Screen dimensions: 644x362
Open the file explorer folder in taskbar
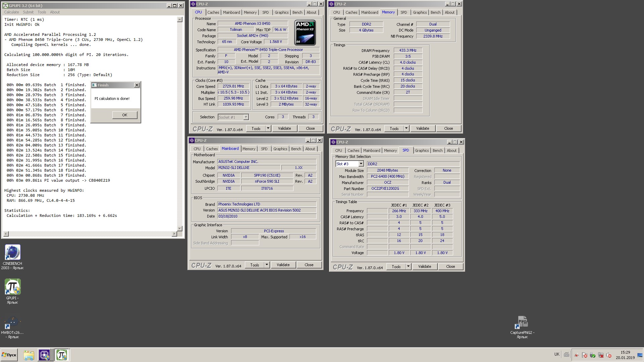pos(29,355)
